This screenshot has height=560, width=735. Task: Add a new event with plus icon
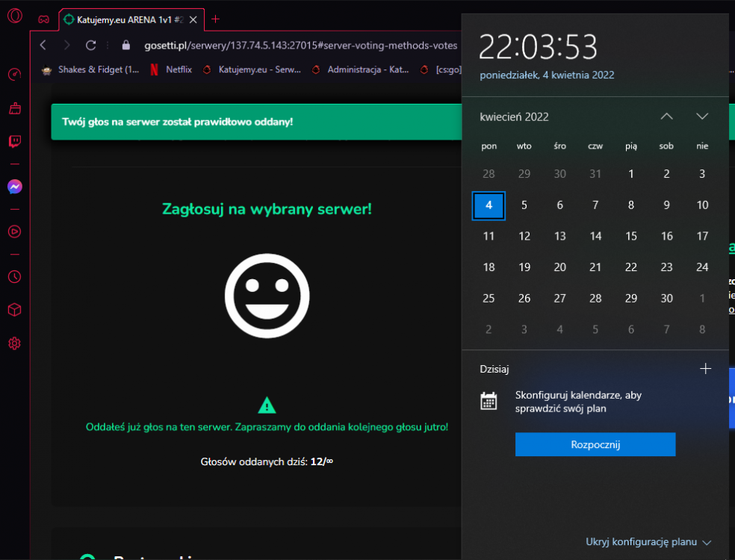[x=705, y=369]
